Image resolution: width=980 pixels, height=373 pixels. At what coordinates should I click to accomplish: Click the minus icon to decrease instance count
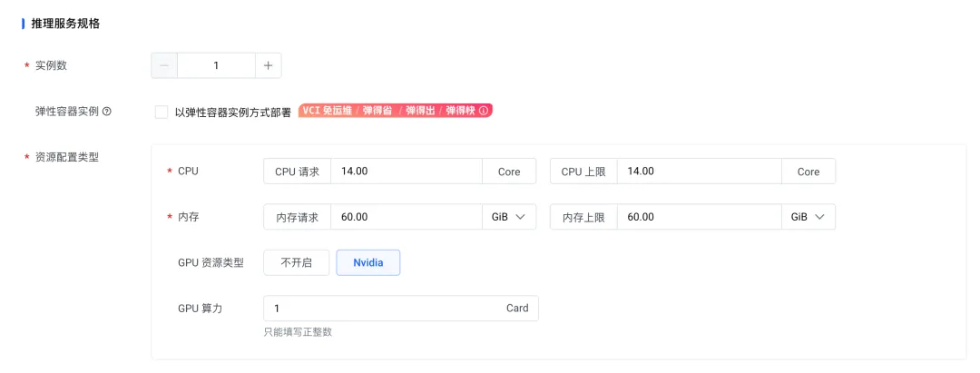tap(164, 65)
